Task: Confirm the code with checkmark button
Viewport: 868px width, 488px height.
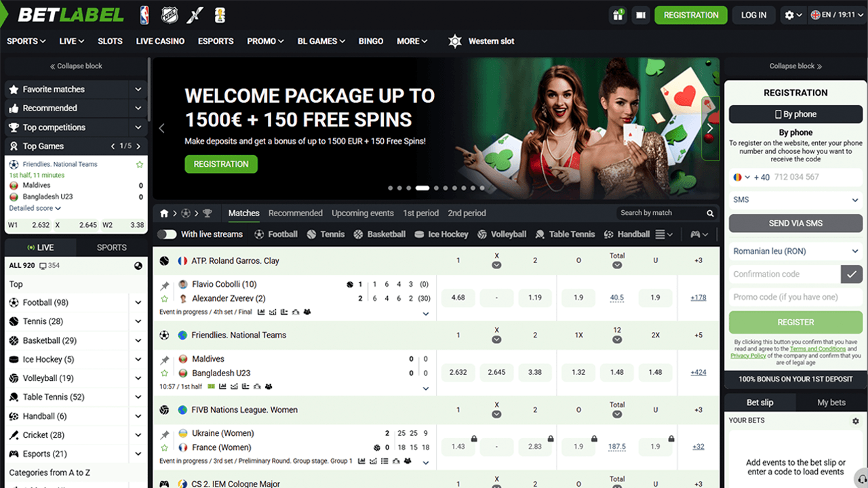Action: pos(852,274)
